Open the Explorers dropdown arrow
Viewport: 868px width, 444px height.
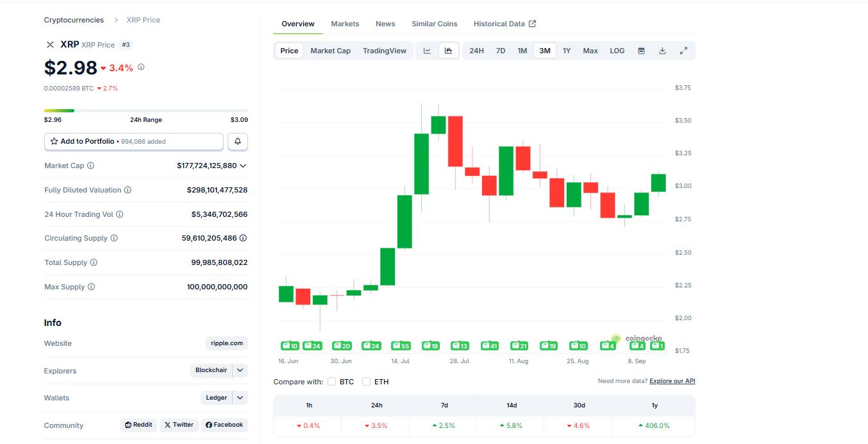240,370
